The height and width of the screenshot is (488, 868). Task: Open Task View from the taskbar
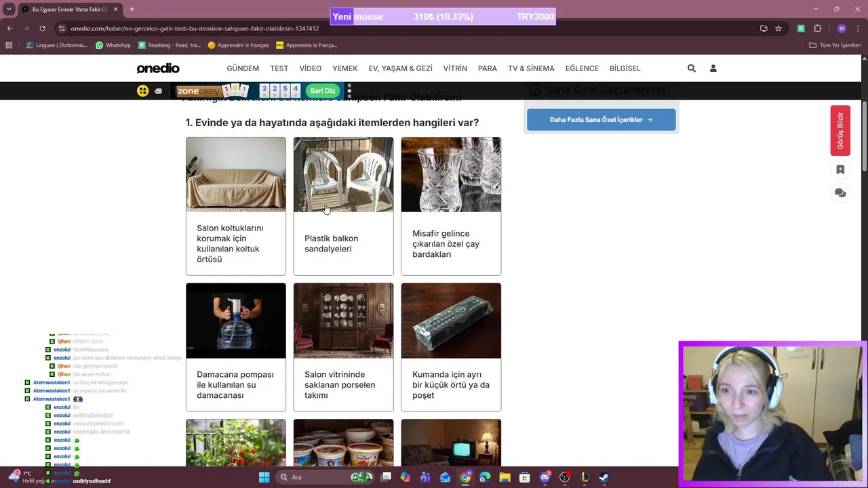(x=386, y=477)
